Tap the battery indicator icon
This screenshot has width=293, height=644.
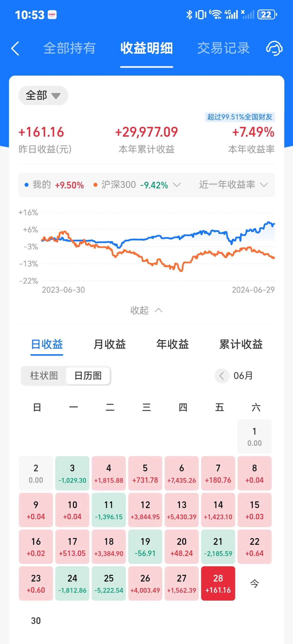[x=267, y=15]
